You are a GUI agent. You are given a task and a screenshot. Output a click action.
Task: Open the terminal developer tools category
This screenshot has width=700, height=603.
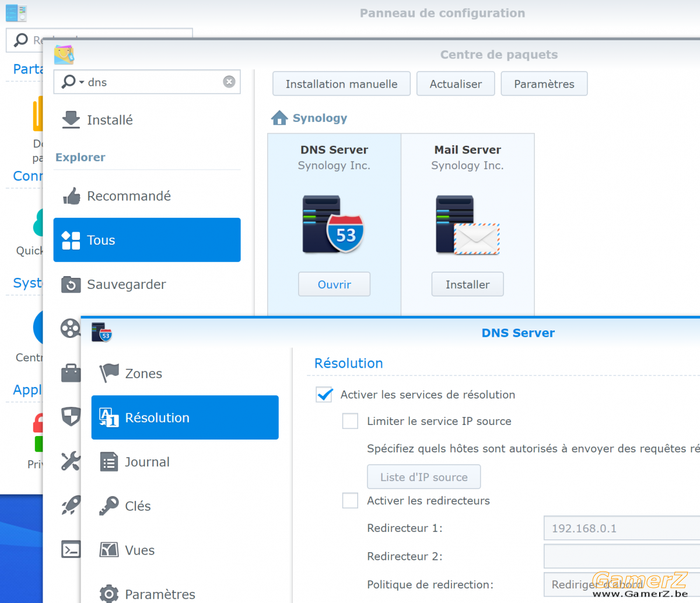[x=71, y=549]
